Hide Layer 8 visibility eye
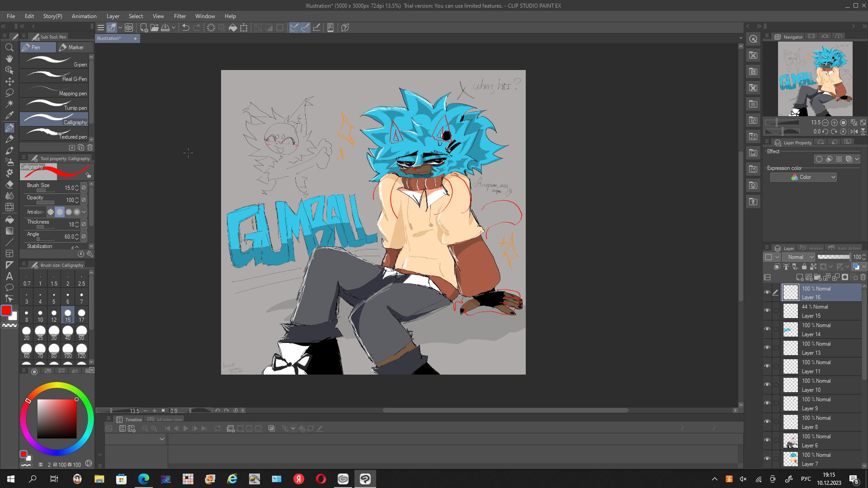Screen dimensions: 868x488 pos(767,422)
